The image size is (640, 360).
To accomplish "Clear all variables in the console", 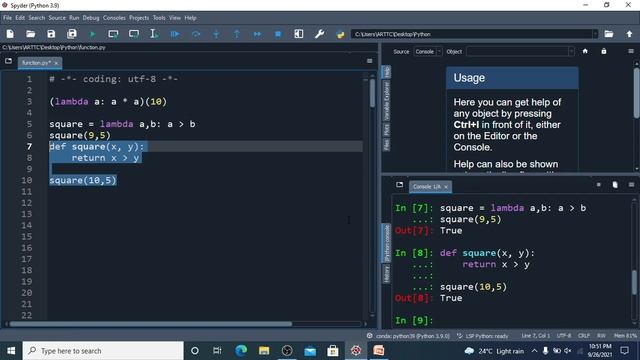I will point(615,184).
